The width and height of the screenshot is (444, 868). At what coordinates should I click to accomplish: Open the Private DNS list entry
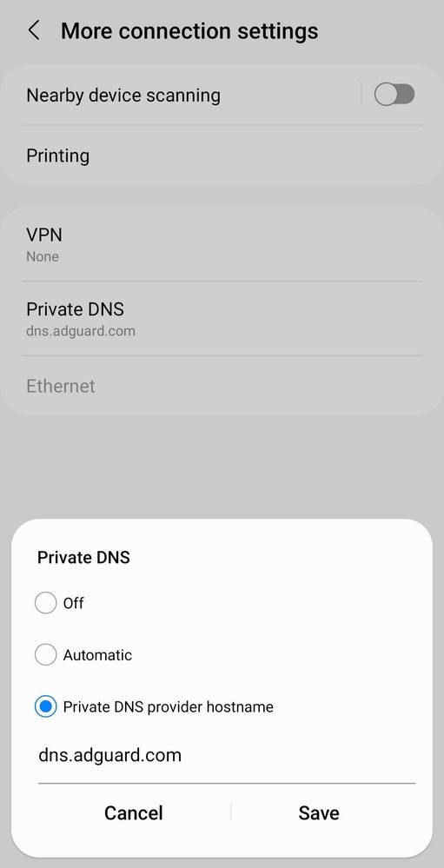pyautogui.click(x=222, y=319)
